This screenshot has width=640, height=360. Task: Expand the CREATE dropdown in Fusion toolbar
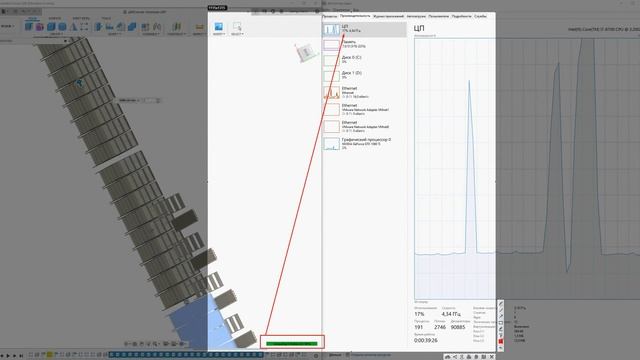pyautogui.click(x=56, y=34)
